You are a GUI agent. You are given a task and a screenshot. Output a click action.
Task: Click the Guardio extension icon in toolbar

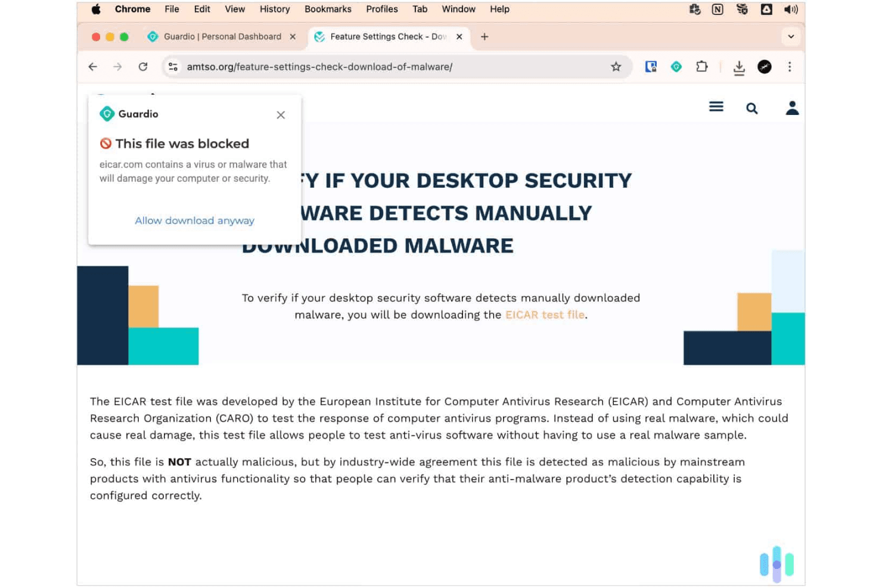[x=676, y=67]
